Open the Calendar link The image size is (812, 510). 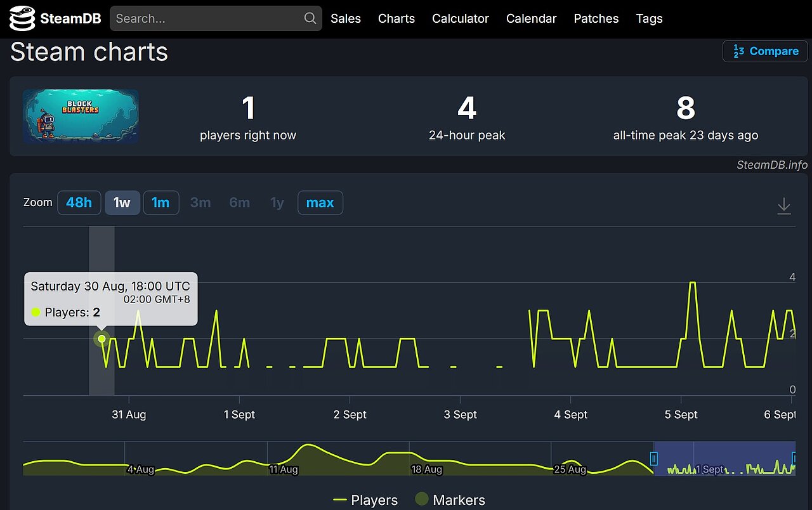coord(531,18)
